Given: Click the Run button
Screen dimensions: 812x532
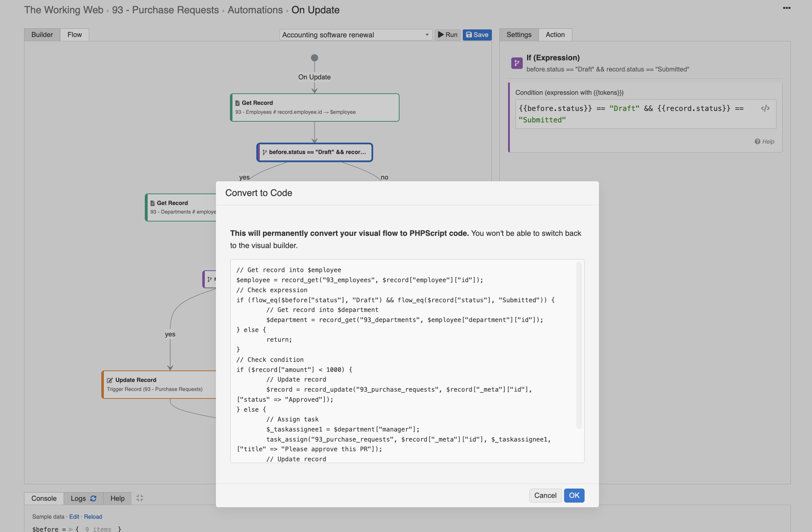Looking at the screenshot, I should pos(448,35).
